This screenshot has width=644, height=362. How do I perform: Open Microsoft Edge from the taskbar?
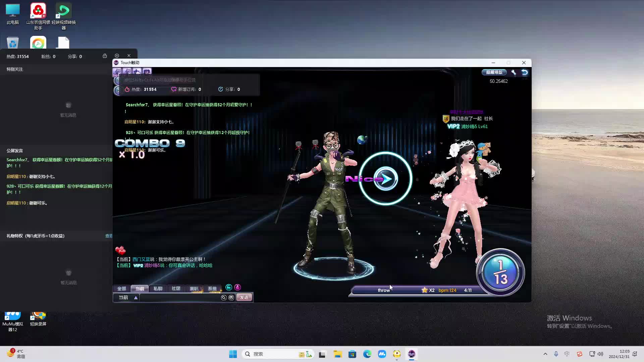(x=367, y=354)
